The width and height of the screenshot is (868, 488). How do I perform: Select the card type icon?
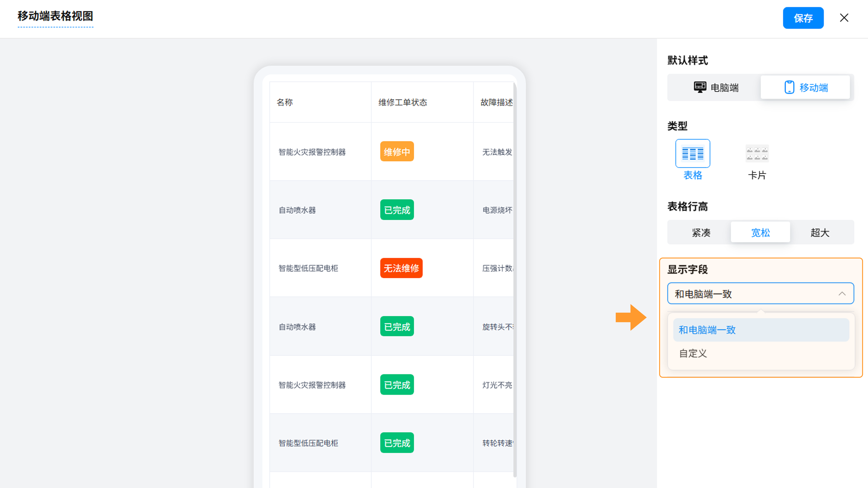757,154
